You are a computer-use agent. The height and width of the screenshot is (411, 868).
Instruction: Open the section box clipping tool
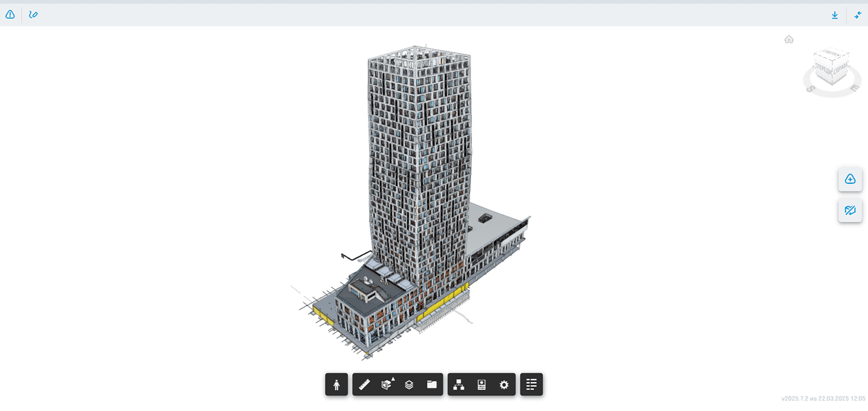click(386, 384)
